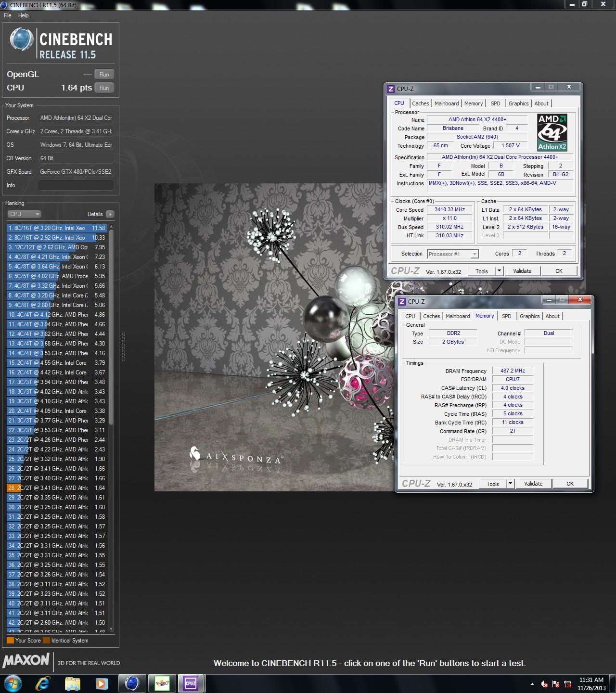Switch to CPU-Z taskbar button
The height and width of the screenshot is (693, 616).
coord(191,683)
